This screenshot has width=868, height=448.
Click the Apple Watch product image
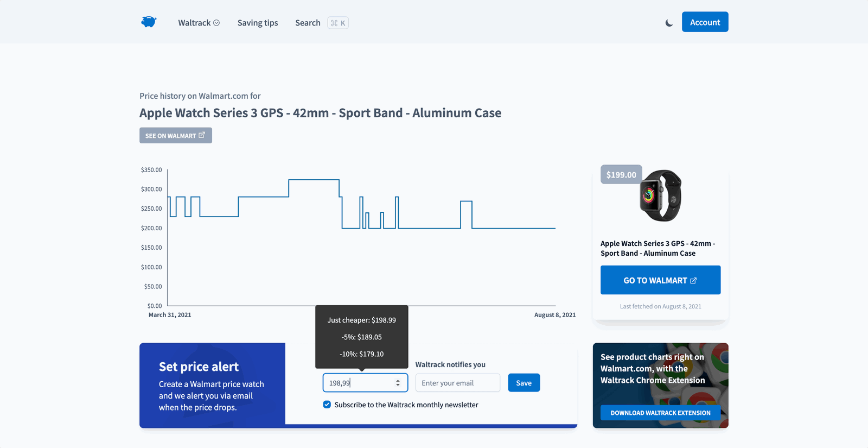(661, 195)
